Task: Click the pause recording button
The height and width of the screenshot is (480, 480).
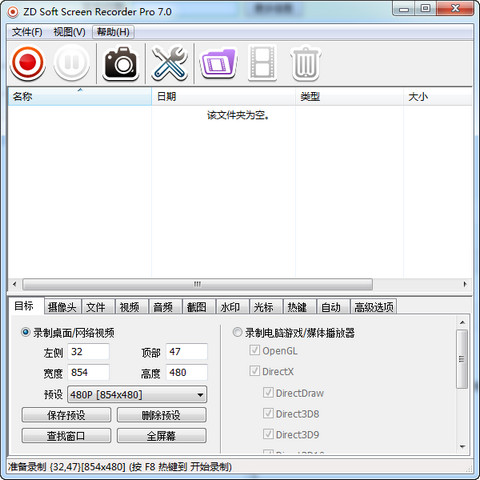Action: (x=72, y=62)
